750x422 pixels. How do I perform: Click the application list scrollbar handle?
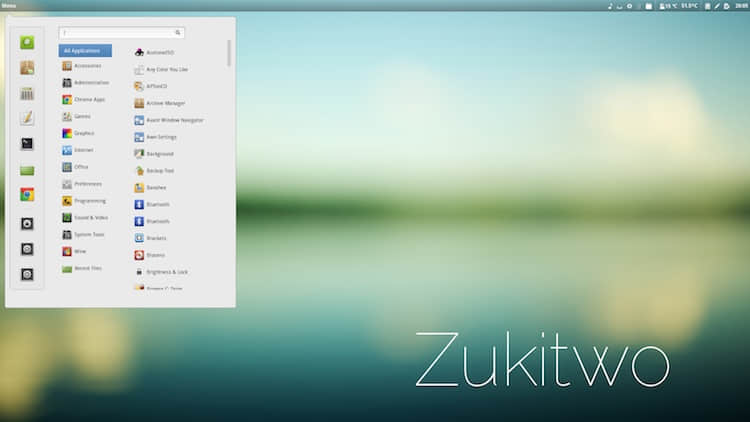pyautogui.click(x=229, y=53)
